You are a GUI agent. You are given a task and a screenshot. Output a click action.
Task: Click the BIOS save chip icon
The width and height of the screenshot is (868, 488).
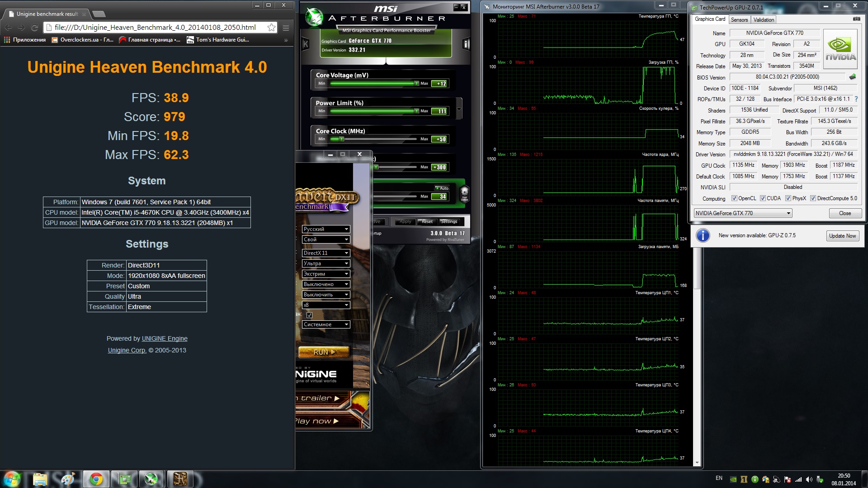pos(853,77)
